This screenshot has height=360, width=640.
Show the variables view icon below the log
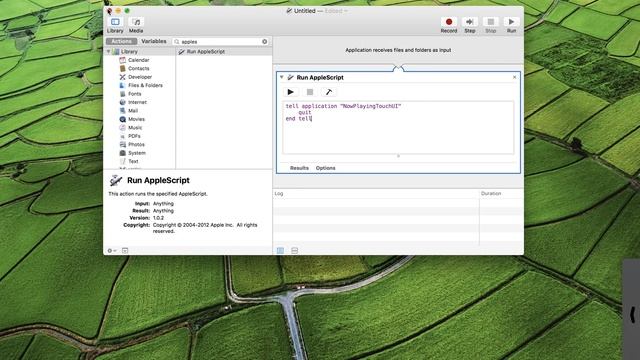point(294,250)
